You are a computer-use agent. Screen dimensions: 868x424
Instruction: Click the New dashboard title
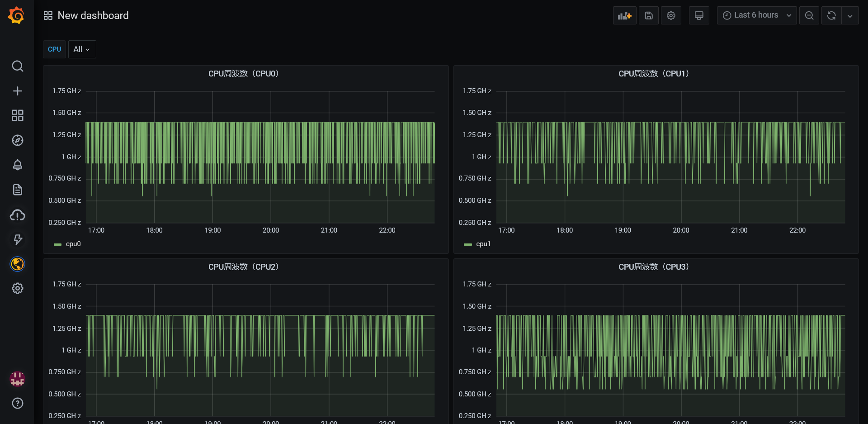[x=93, y=15]
